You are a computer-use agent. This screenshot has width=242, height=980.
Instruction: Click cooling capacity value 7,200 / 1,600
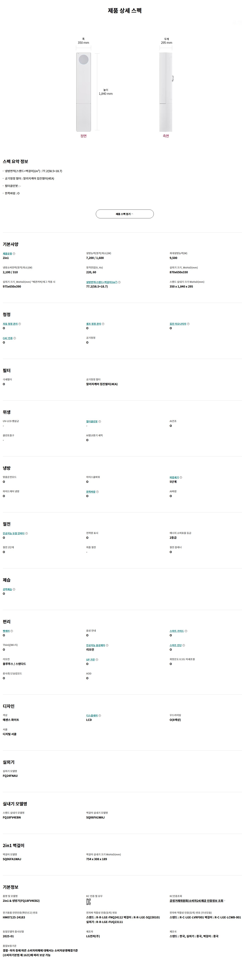pyautogui.click(x=95, y=258)
